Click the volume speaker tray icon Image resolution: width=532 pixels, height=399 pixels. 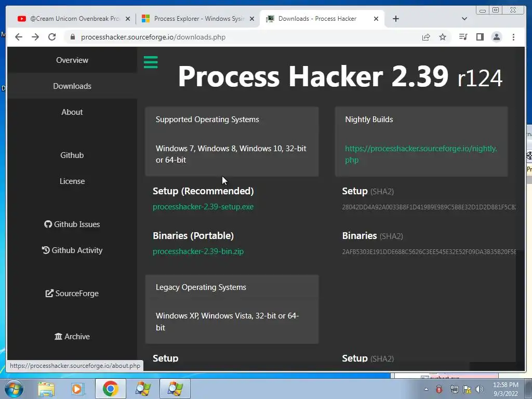480,389
